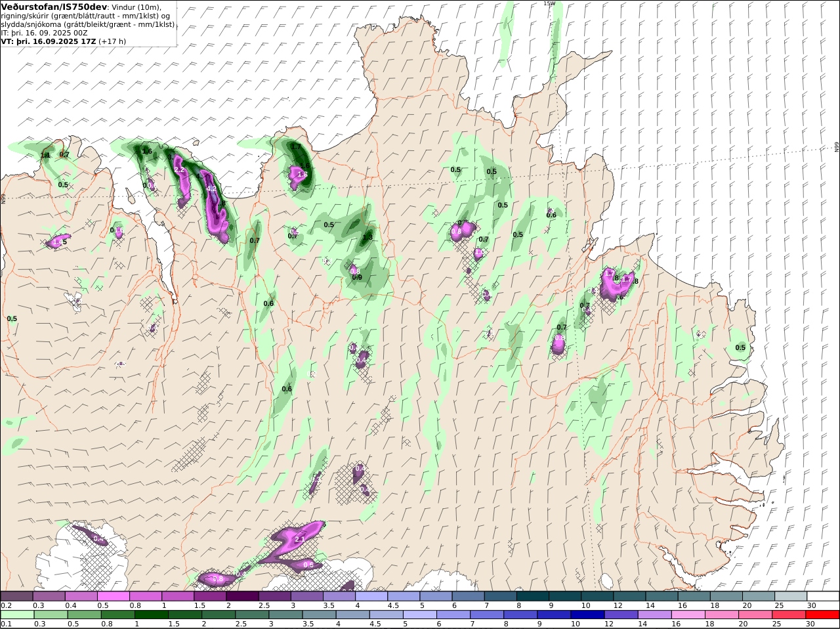Click the '2.2' precipitation value on the map
The width and height of the screenshot is (840, 629).
click(179, 170)
